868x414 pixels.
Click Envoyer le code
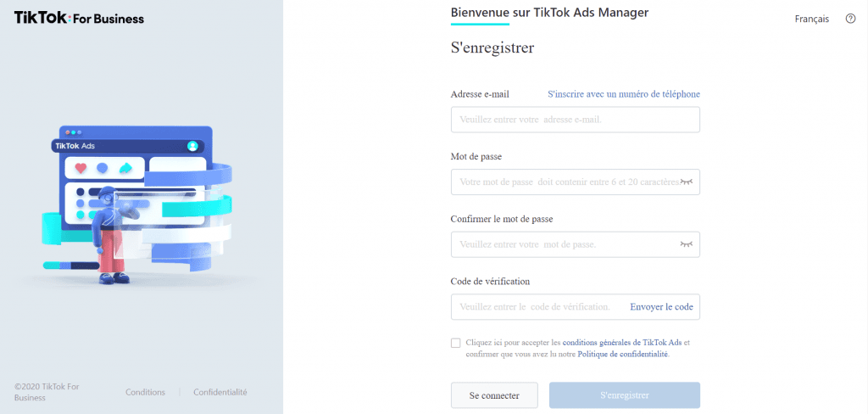[661, 306]
